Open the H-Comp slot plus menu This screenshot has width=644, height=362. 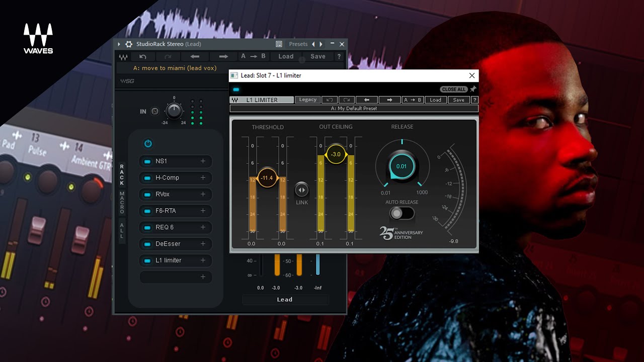[203, 178]
